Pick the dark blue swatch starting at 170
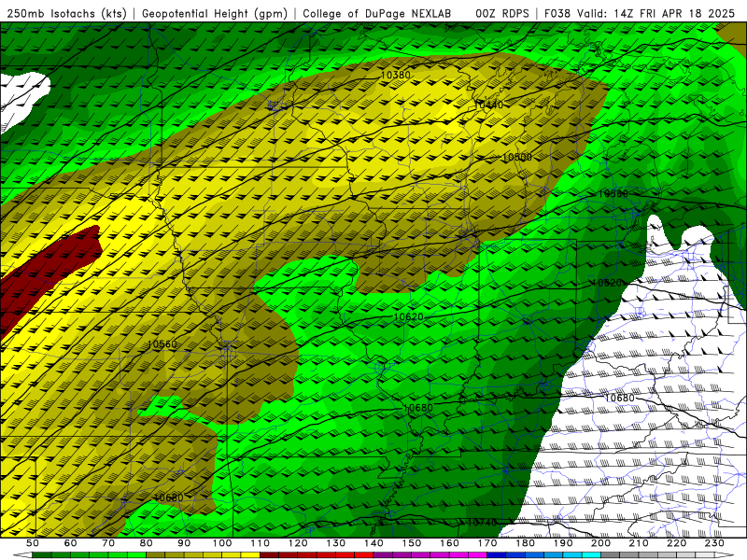This screenshot has height=560, width=747. [497, 555]
